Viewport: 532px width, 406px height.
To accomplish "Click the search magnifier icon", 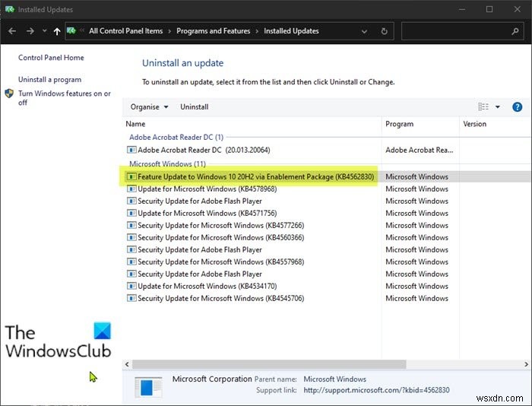I will 515,31.
